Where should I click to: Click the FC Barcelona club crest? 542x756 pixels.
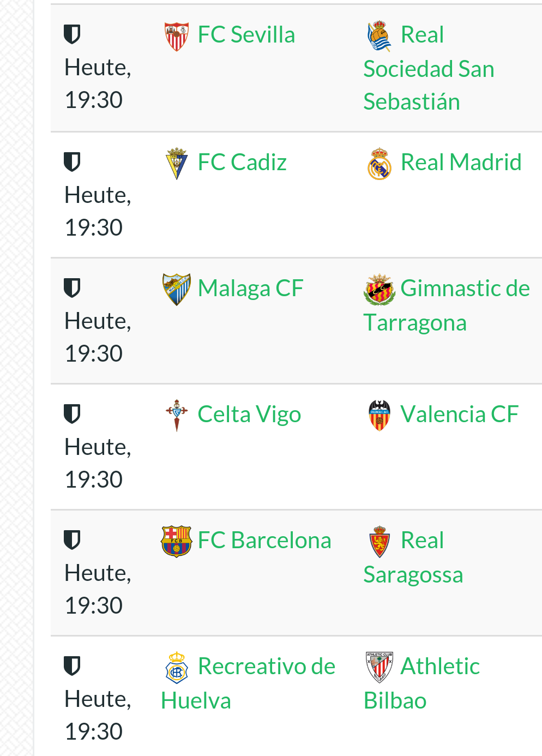tap(177, 541)
